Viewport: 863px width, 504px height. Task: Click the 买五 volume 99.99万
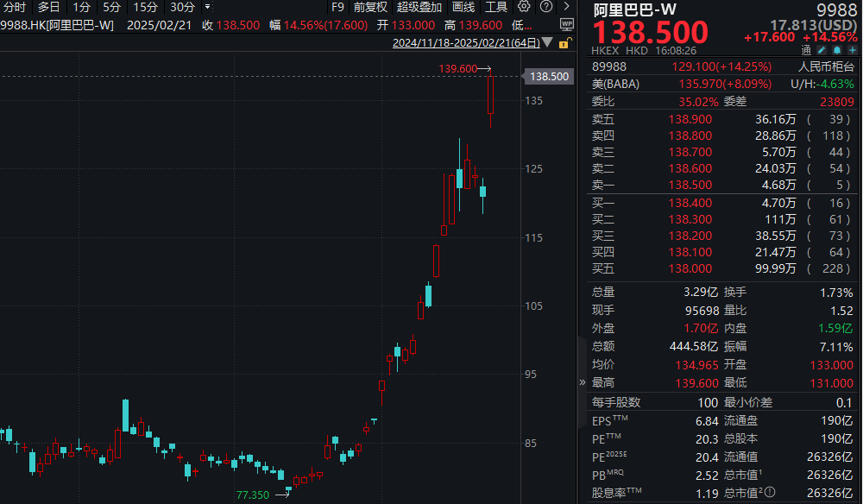tap(776, 269)
